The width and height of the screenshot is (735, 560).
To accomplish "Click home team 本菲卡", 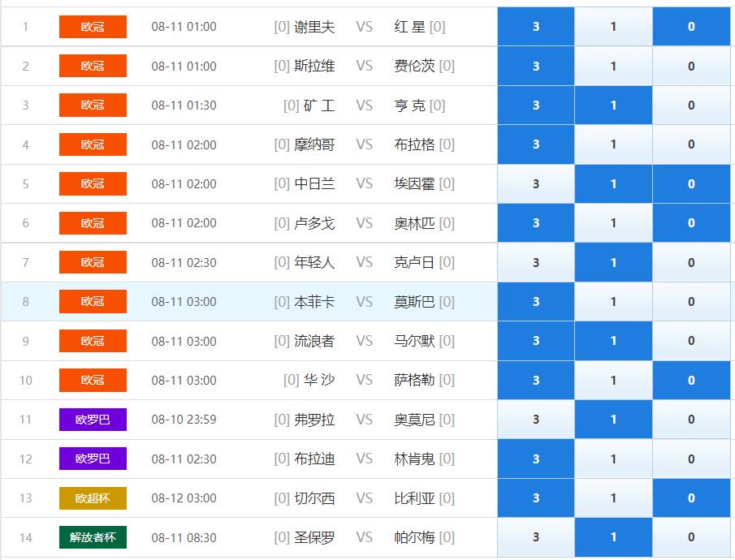I will [x=314, y=302].
